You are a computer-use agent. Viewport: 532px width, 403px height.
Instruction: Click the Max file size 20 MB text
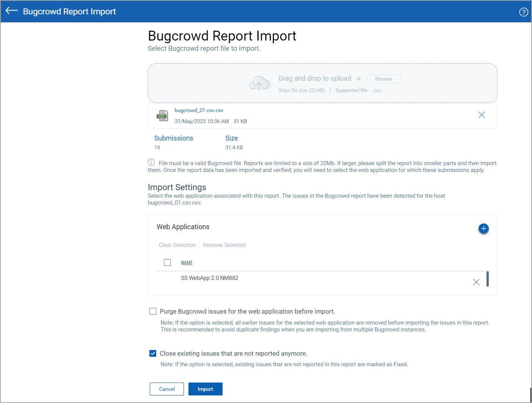pyautogui.click(x=301, y=90)
